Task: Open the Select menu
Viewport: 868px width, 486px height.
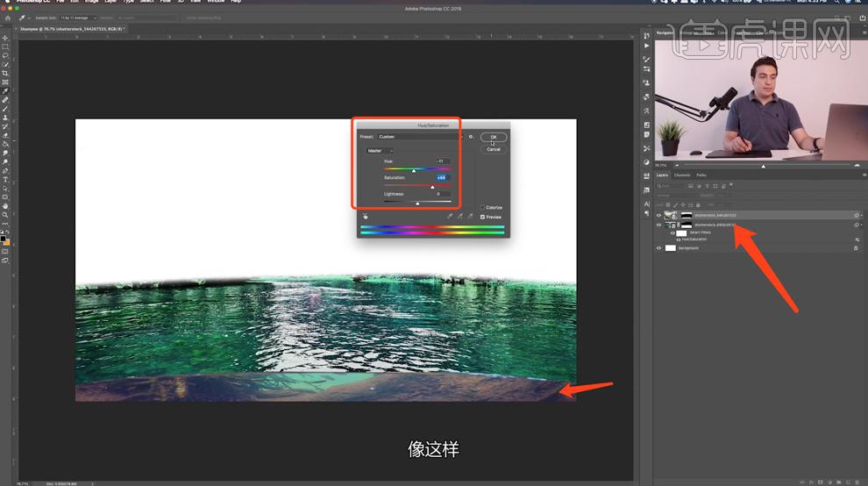Action: pyautogui.click(x=146, y=2)
